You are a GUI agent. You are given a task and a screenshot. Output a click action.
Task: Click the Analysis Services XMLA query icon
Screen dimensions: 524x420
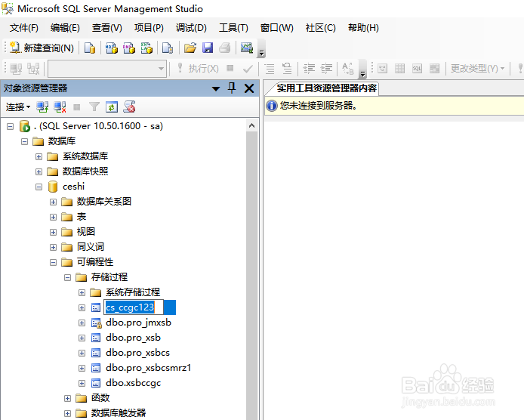pyautogui.click(x=146, y=48)
